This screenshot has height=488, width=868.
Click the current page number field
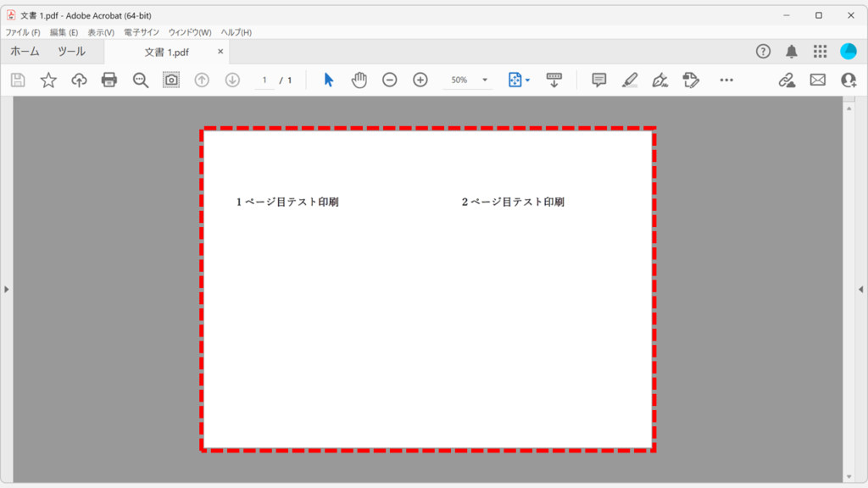point(264,80)
